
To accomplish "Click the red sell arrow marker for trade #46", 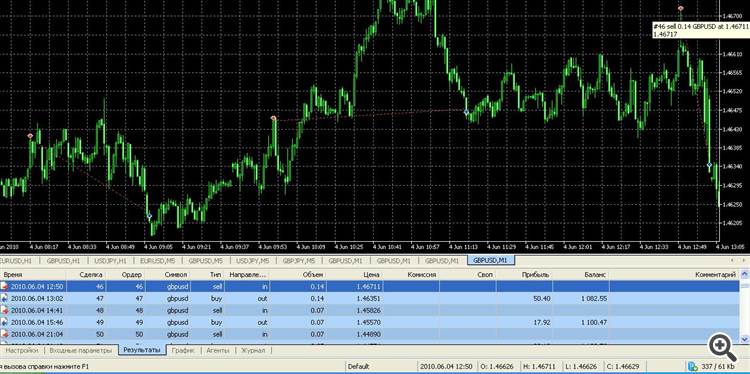I will (x=681, y=8).
